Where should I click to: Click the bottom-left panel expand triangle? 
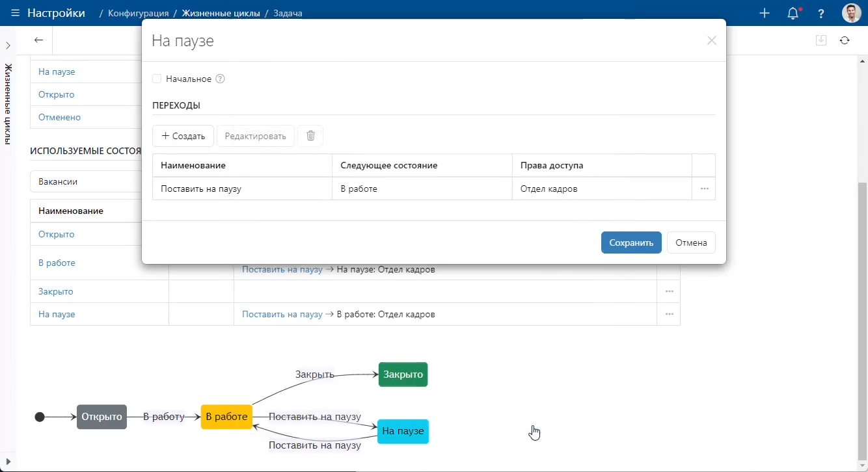8,462
